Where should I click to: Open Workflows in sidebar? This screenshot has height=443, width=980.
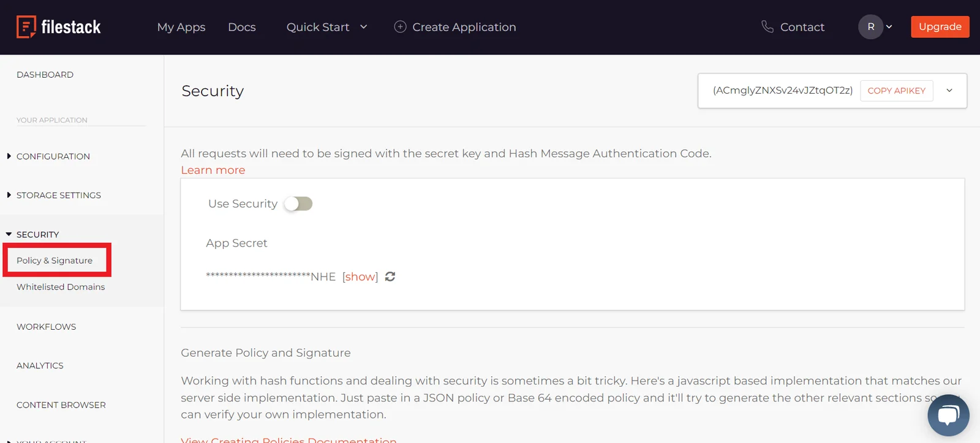click(47, 327)
